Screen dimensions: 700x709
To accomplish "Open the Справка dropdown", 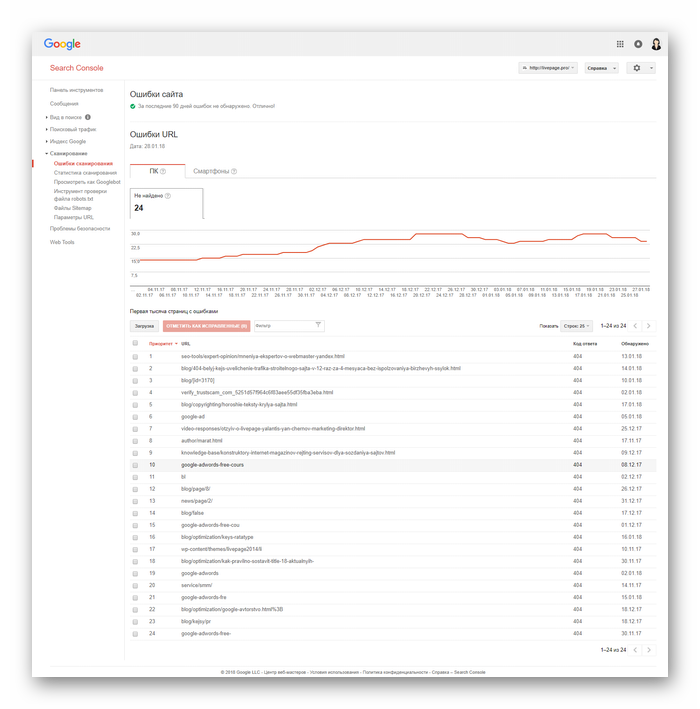I will pos(601,68).
